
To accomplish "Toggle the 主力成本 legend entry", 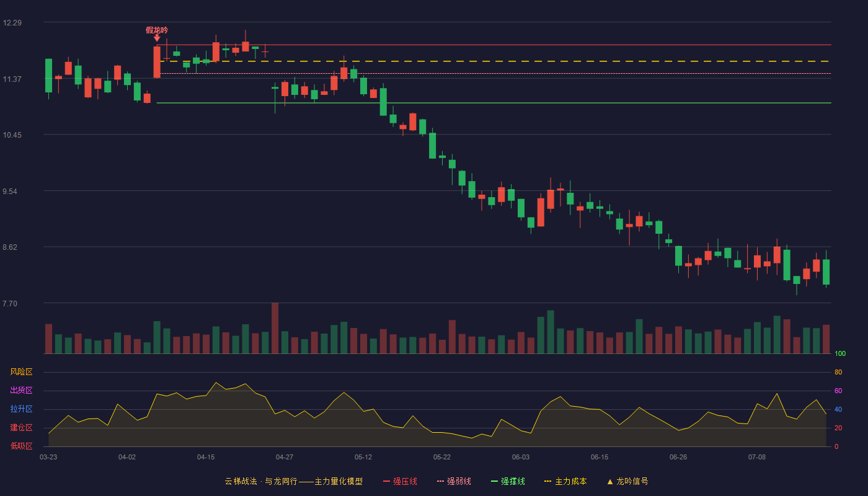I will coord(565,481).
